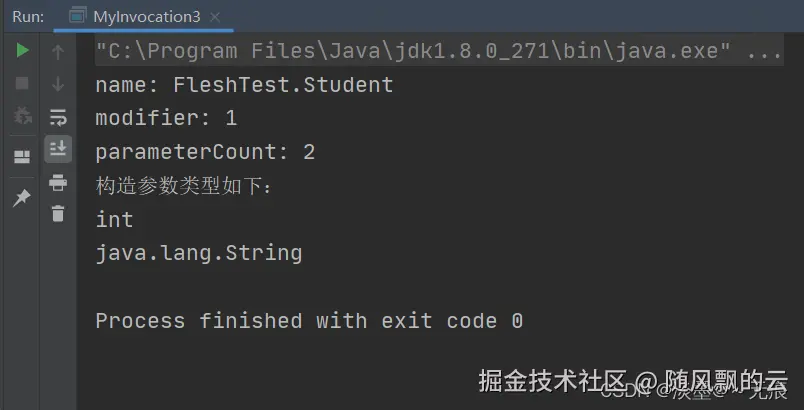Image resolution: width=804 pixels, height=410 pixels.
Task: Click the "Process finished with exit code 0" line
Action: (309, 321)
